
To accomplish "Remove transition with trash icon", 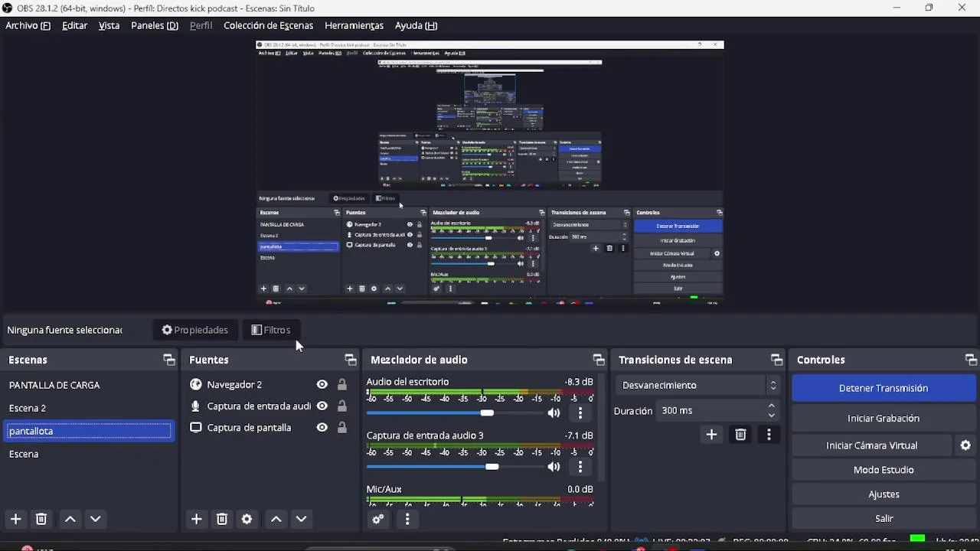I will tap(740, 435).
